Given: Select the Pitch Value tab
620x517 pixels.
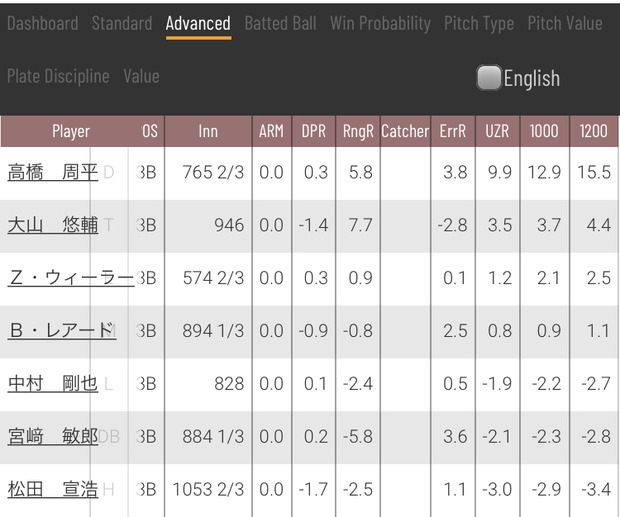Looking at the screenshot, I should coord(565,23).
